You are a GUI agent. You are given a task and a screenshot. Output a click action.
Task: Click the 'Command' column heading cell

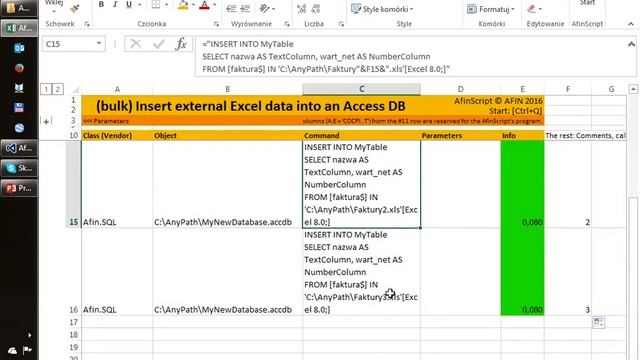click(x=362, y=136)
